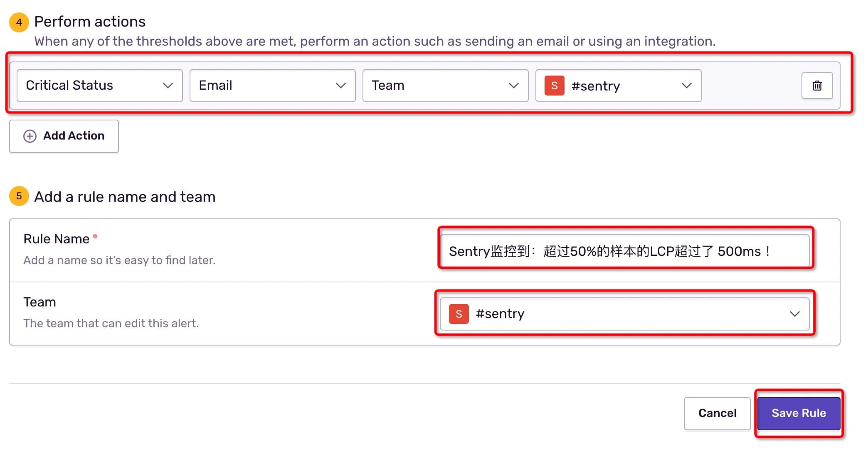Click the Rule Name label
The image size is (868, 451).
[x=57, y=239]
